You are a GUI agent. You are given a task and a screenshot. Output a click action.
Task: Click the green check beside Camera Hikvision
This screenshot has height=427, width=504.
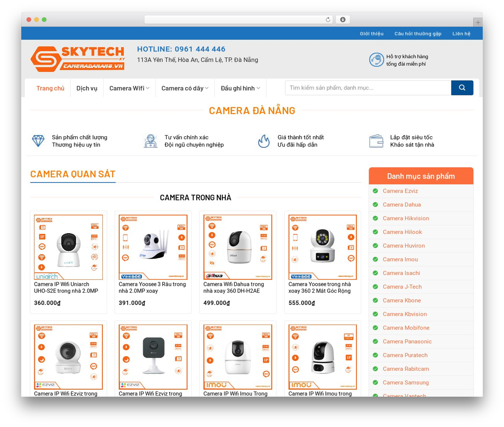pyautogui.click(x=375, y=218)
